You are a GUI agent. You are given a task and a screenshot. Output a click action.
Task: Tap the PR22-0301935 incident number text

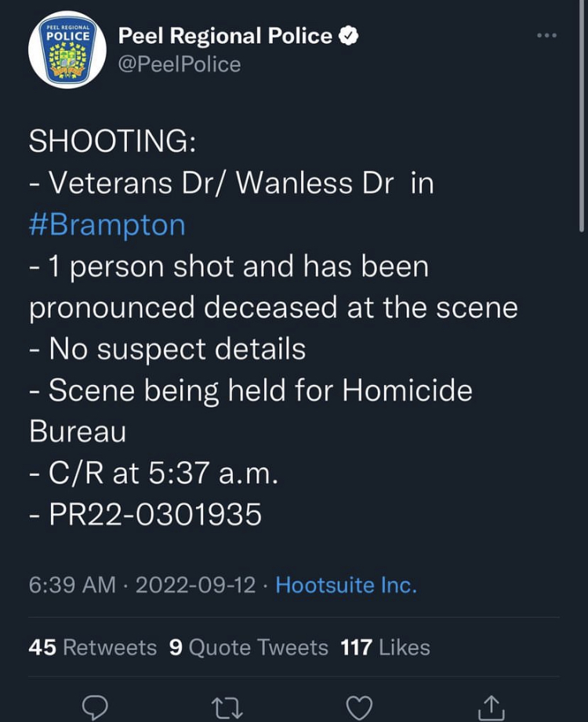155,514
